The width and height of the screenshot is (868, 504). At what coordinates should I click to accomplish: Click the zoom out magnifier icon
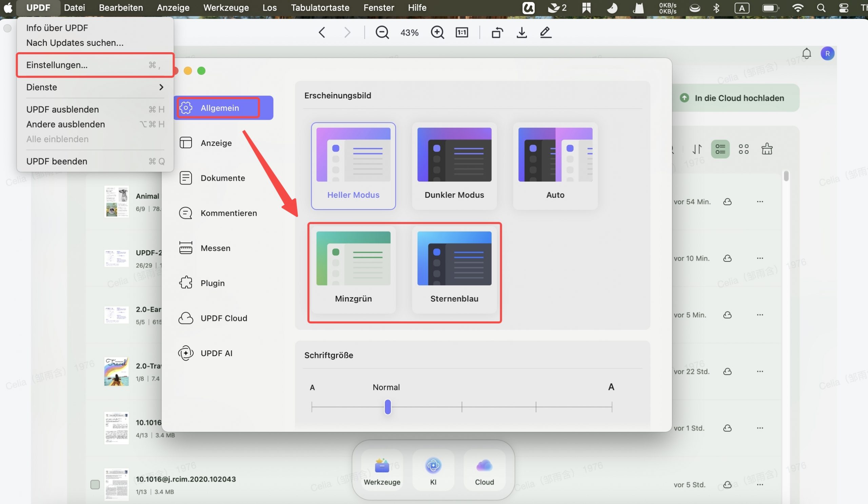tap(382, 33)
